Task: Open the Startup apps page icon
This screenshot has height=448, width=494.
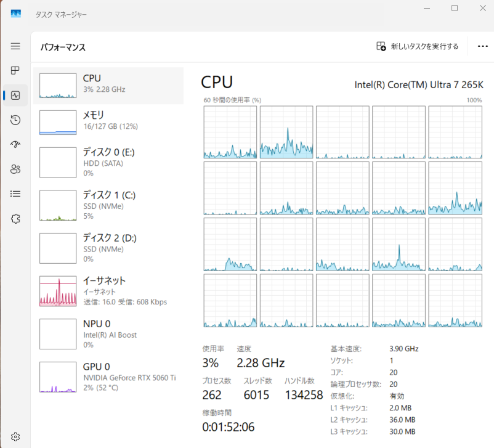Action: tap(15, 145)
